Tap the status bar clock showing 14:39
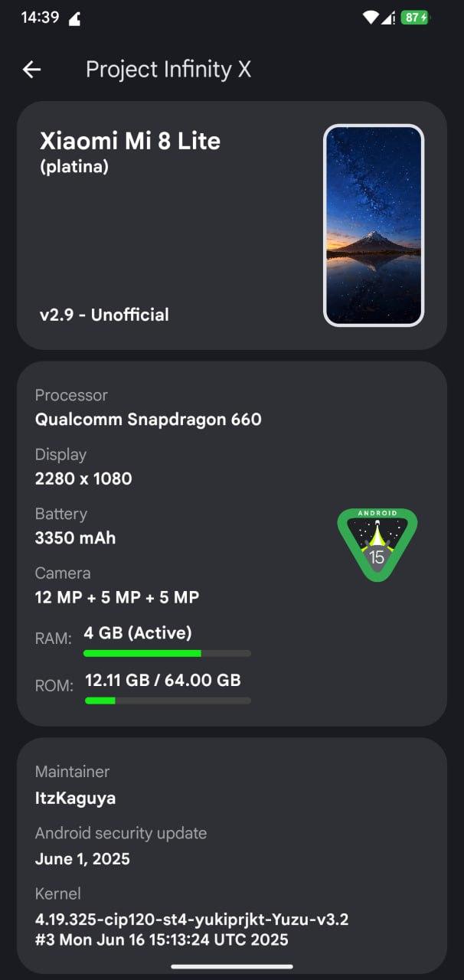 [x=40, y=17]
